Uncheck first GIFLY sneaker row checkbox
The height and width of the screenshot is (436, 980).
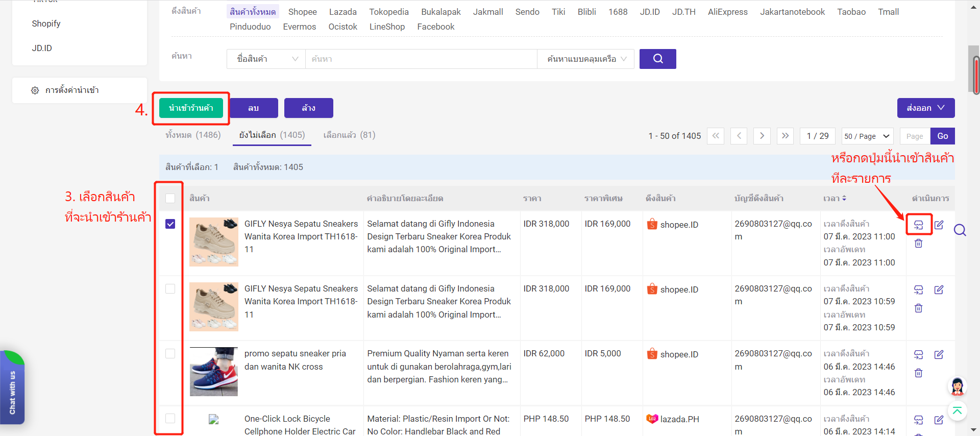pyautogui.click(x=170, y=224)
